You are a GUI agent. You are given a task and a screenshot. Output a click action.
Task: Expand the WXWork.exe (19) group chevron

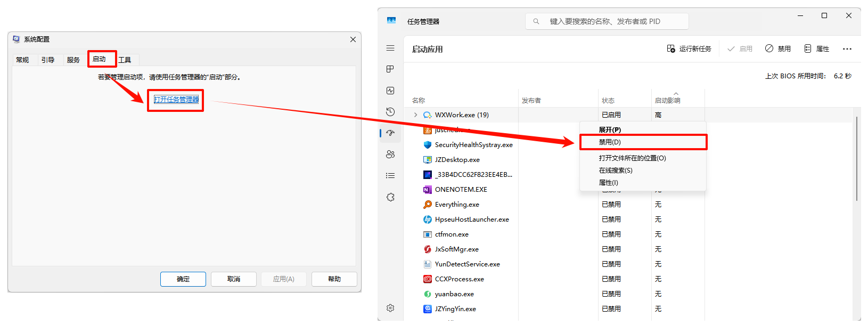pos(415,115)
